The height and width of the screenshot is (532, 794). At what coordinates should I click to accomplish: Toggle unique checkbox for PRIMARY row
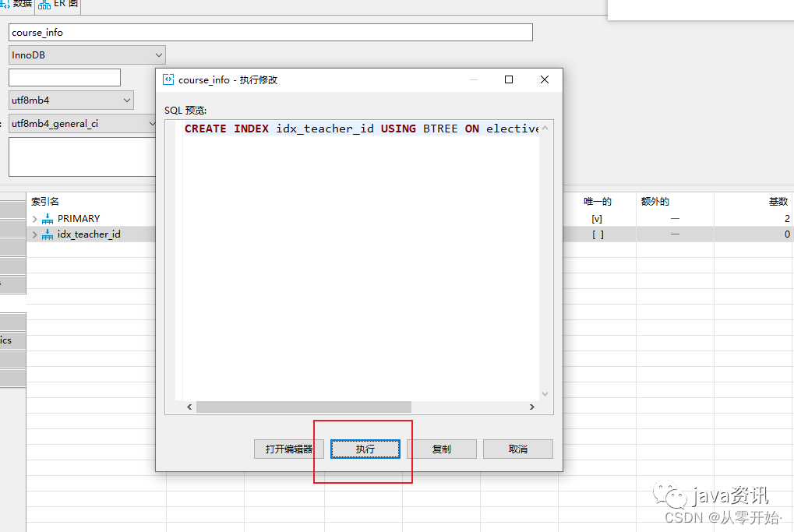click(597, 219)
